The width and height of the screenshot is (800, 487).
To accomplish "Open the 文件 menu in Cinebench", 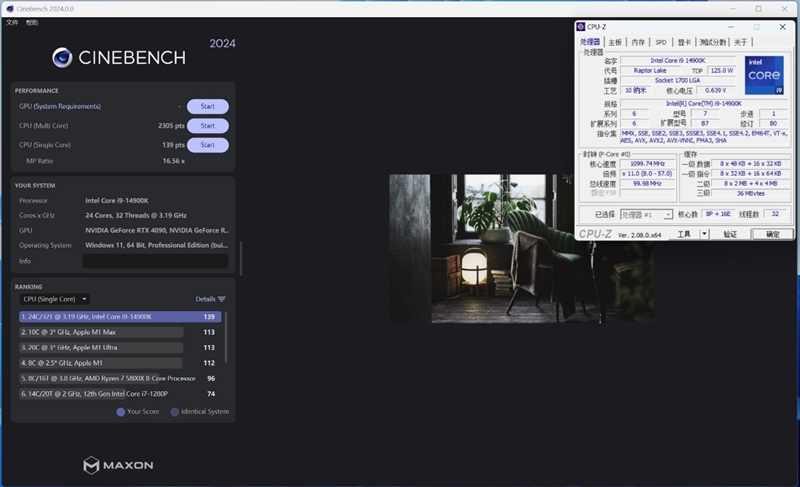I will point(12,22).
